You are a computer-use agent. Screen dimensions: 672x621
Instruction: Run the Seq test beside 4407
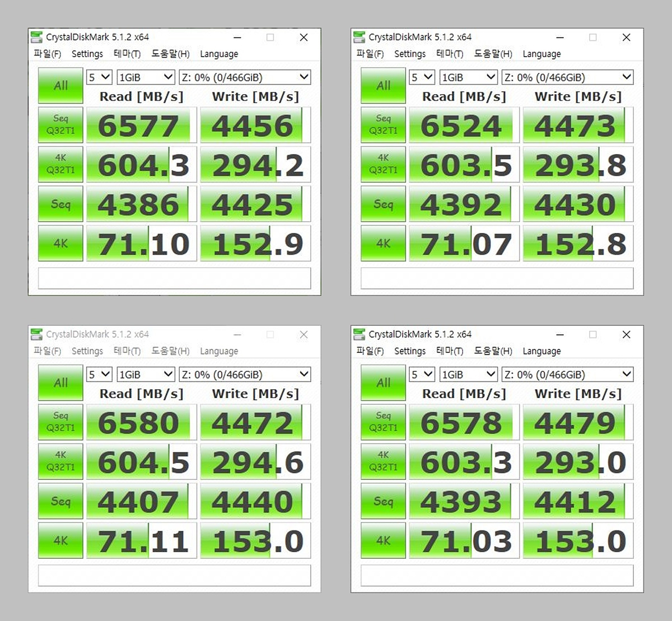[60, 501]
